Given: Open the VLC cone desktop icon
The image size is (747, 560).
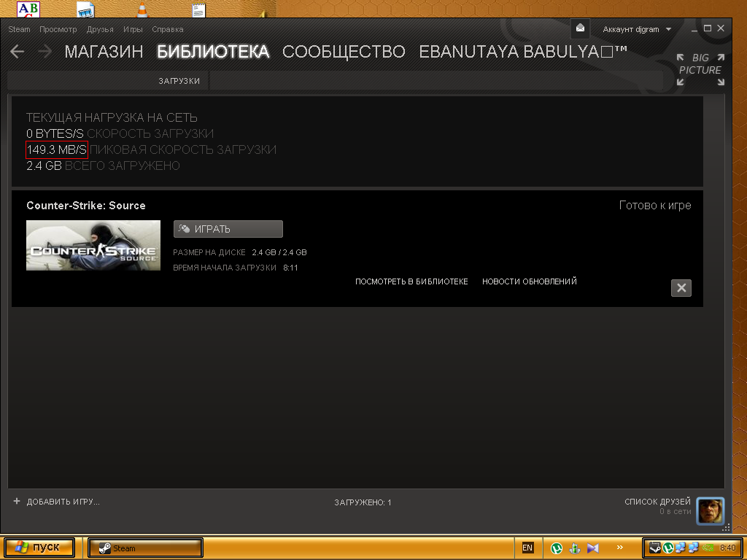Looking at the screenshot, I should [142, 9].
